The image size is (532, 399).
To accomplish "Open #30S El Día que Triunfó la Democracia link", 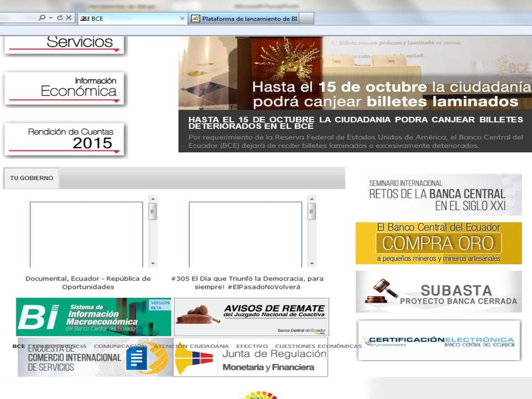I will (x=247, y=283).
